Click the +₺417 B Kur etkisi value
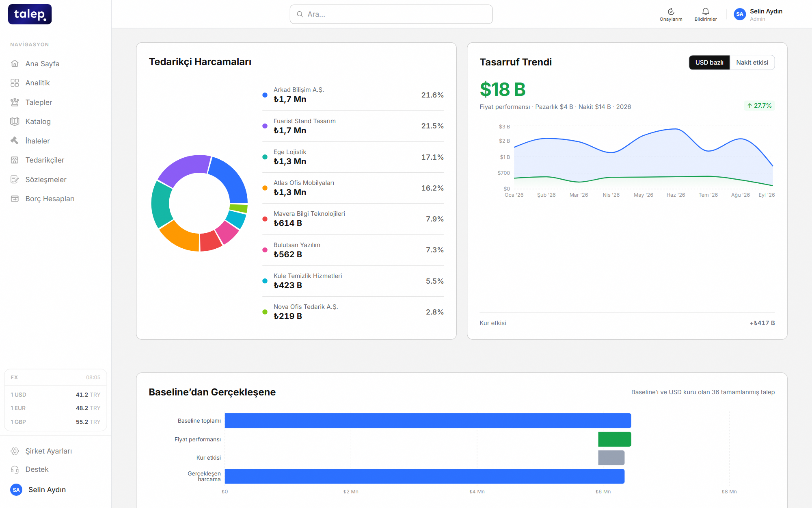This screenshot has height=508, width=812. [762, 323]
